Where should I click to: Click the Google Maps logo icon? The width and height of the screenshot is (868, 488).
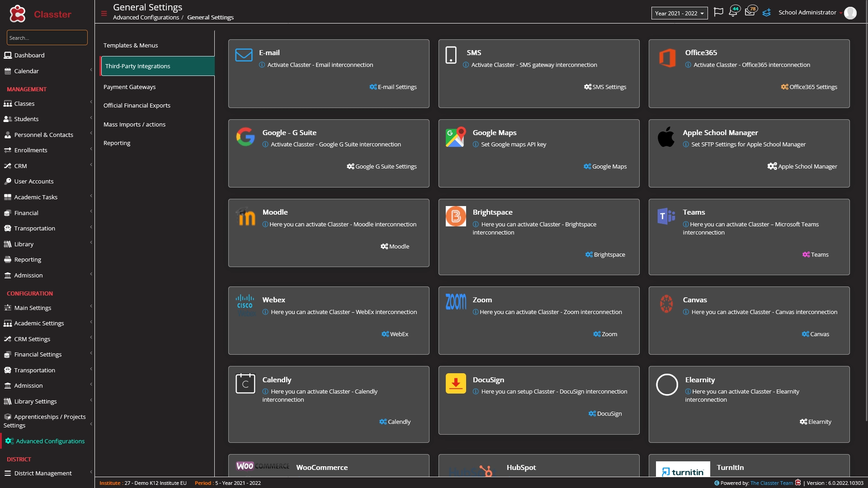coord(456,137)
